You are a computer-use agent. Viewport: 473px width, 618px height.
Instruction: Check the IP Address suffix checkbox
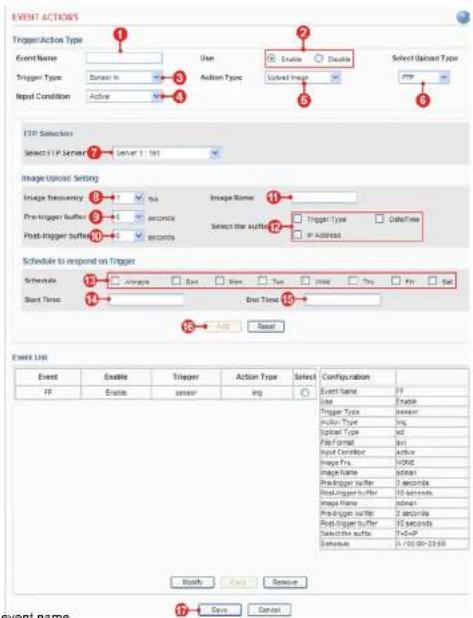pyautogui.click(x=298, y=235)
